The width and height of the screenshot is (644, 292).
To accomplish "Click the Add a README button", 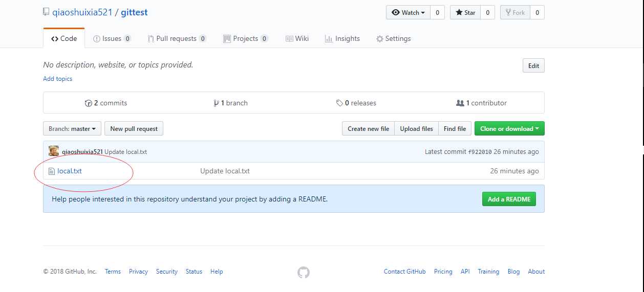I will pyautogui.click(x=509, y=199).
